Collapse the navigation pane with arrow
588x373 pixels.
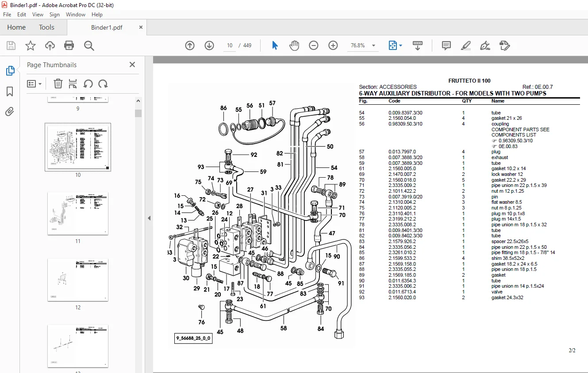(x=149, y=218)
